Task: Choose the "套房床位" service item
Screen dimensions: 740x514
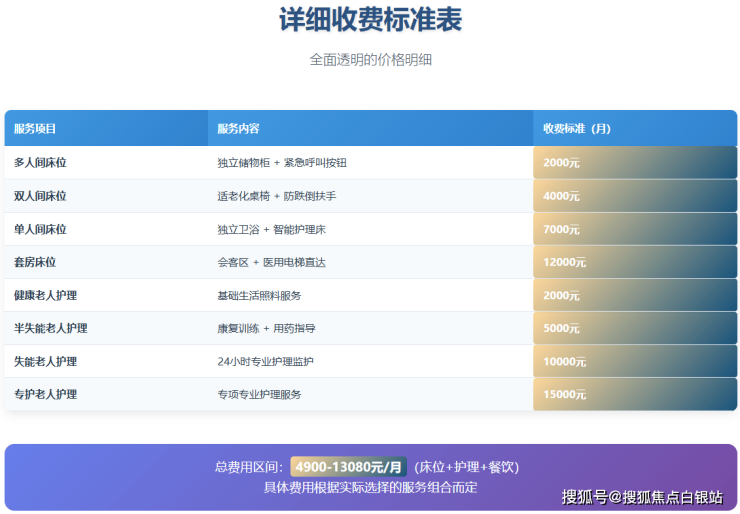Action: click(x=35, y=262)
